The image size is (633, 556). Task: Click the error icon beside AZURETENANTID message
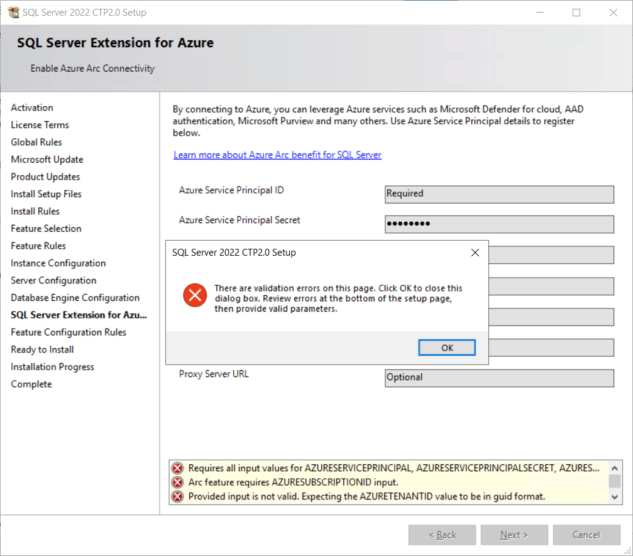(177, 496)
